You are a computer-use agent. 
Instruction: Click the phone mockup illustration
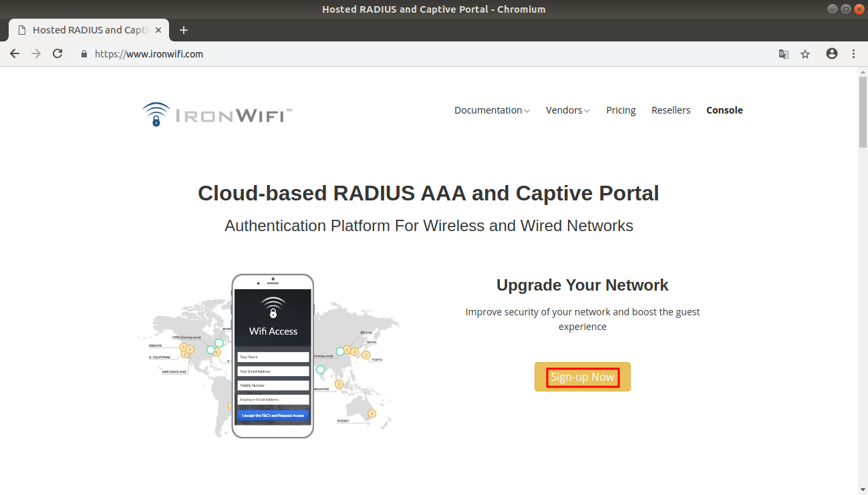273,356
